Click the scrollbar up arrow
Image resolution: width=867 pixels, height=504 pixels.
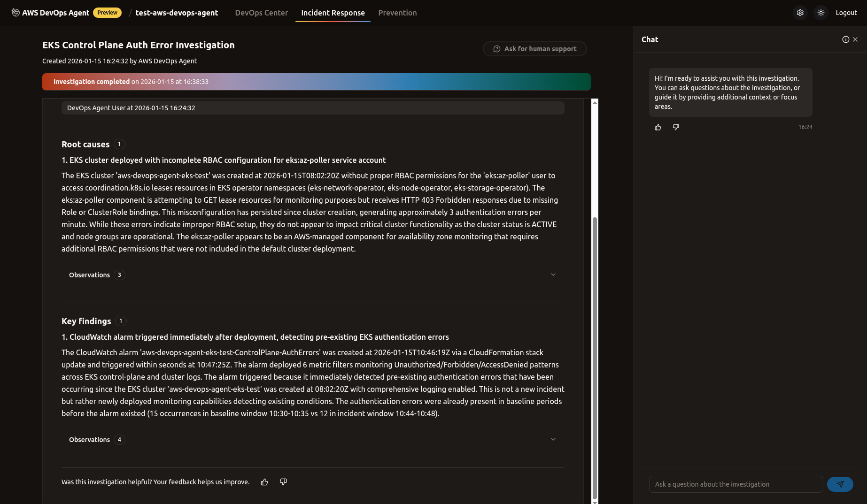pos(595,102)
